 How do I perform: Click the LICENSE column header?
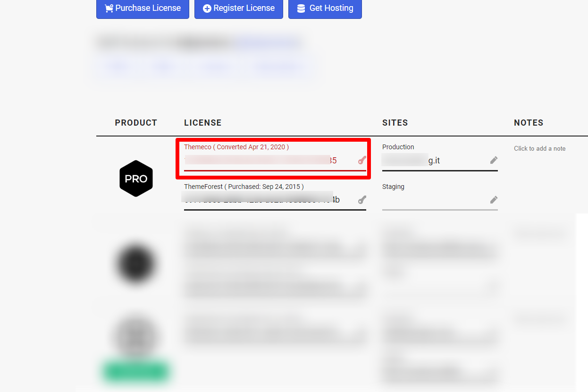click(203, 123)
